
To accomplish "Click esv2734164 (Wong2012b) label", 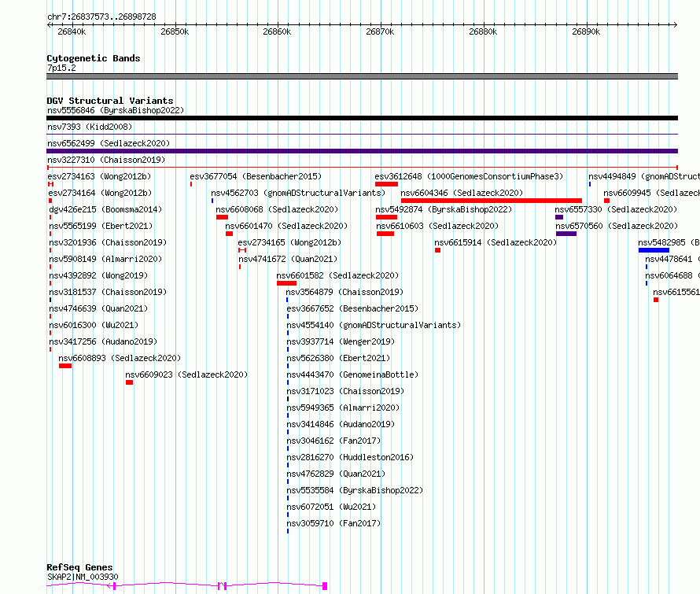I will pyautogui.click(x=100, y=193).
